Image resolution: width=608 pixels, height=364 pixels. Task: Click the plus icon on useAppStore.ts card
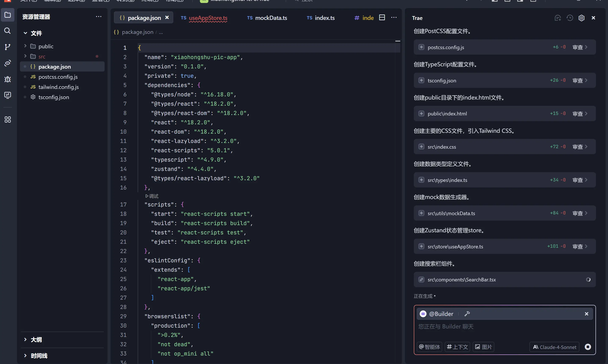coord(421,246)
